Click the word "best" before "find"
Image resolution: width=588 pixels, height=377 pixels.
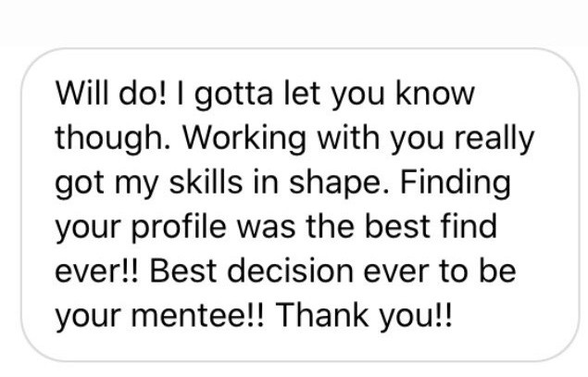point(397,226)
